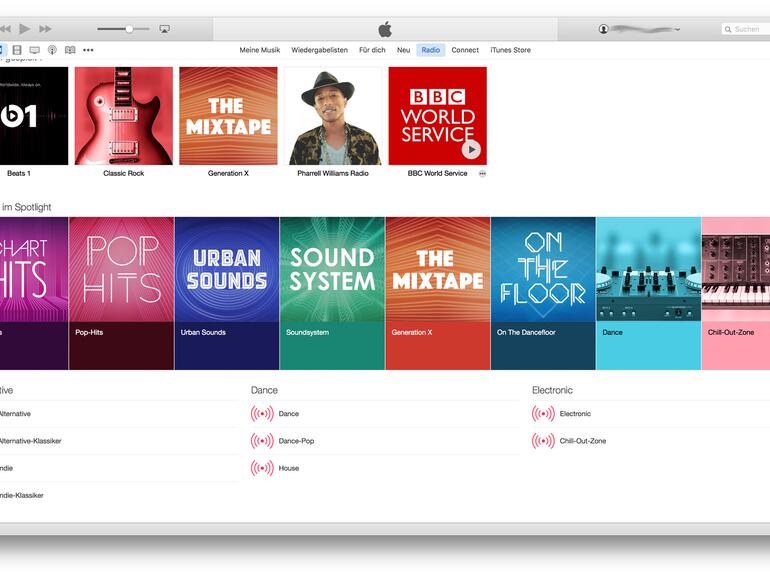Open the Connect tab
770x578 pixels.
tap(465, 50)
